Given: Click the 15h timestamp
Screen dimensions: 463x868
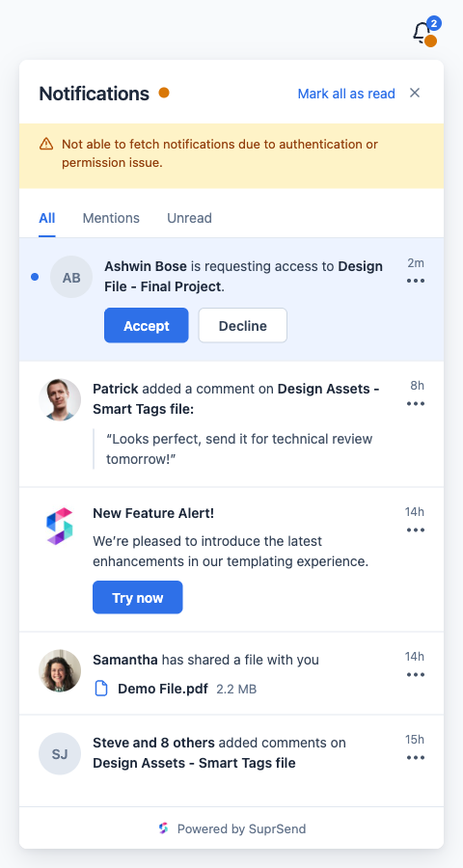Looking at the screenshot, I should [414, 740].
